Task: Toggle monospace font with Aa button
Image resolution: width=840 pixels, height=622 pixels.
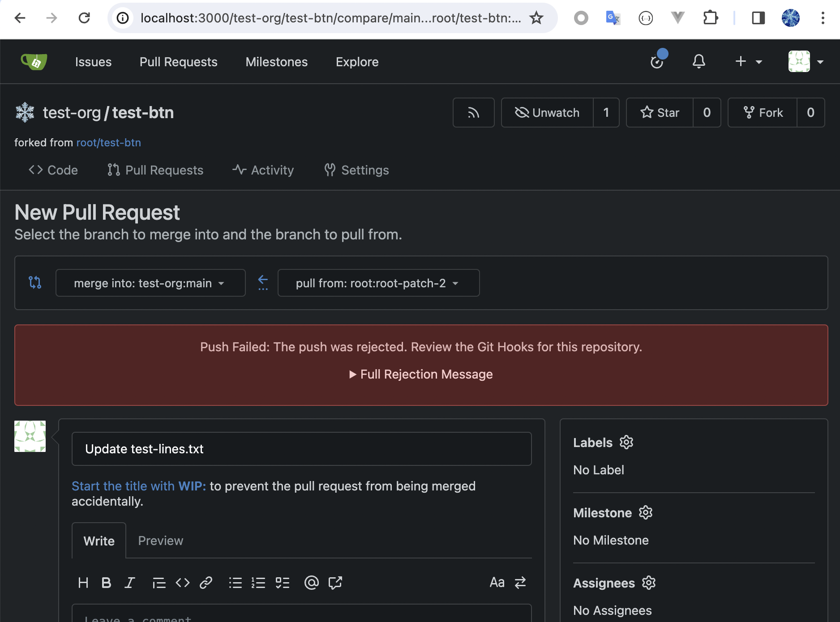Action: [497, 583]
